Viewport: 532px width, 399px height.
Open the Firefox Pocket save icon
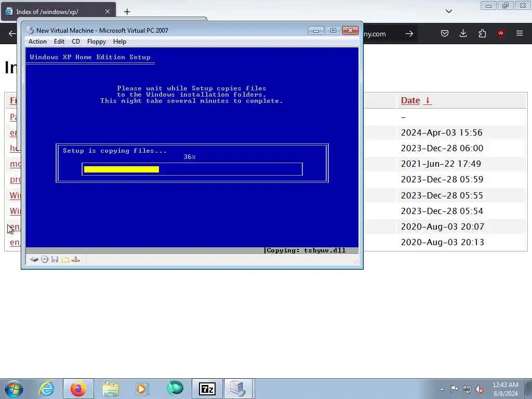445,33
